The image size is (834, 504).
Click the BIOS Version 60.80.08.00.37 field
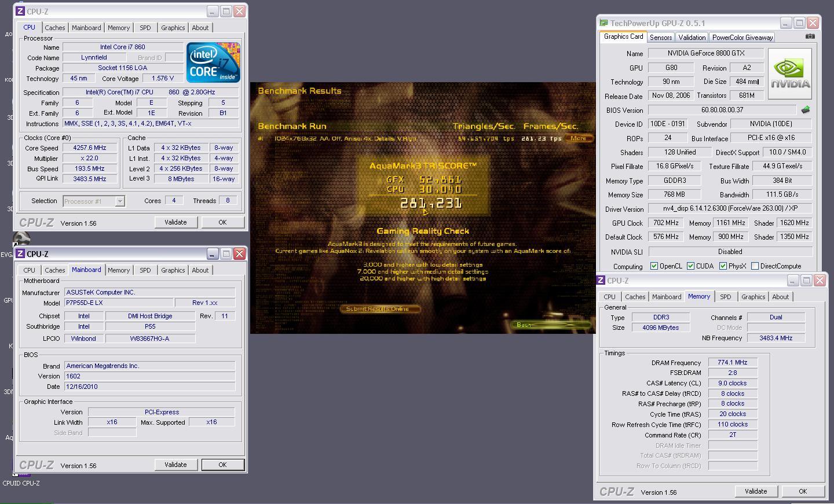tap(722, 110)
